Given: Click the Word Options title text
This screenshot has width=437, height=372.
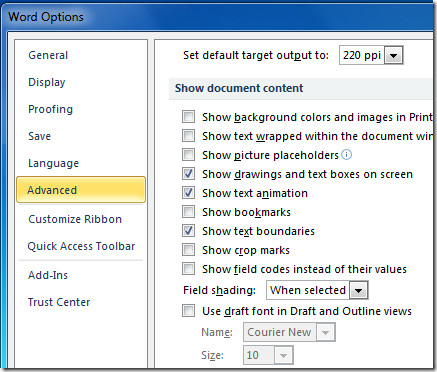Looking at the screenshot, I should (46, 17).
